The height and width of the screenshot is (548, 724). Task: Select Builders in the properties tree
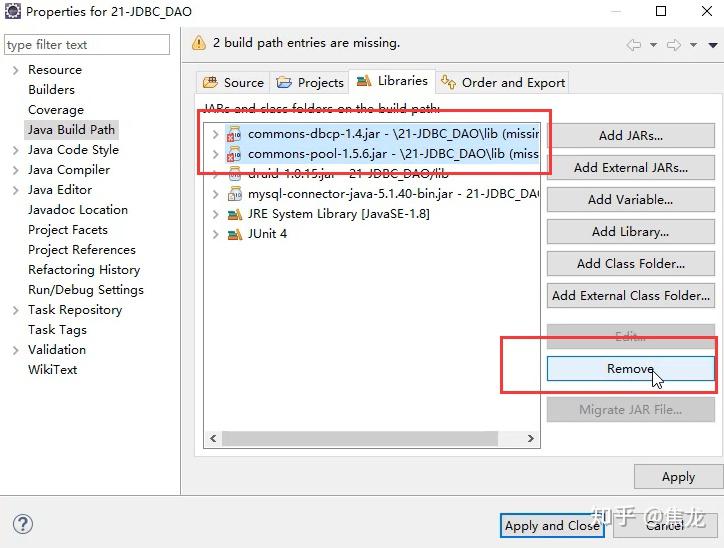[51, 90]
